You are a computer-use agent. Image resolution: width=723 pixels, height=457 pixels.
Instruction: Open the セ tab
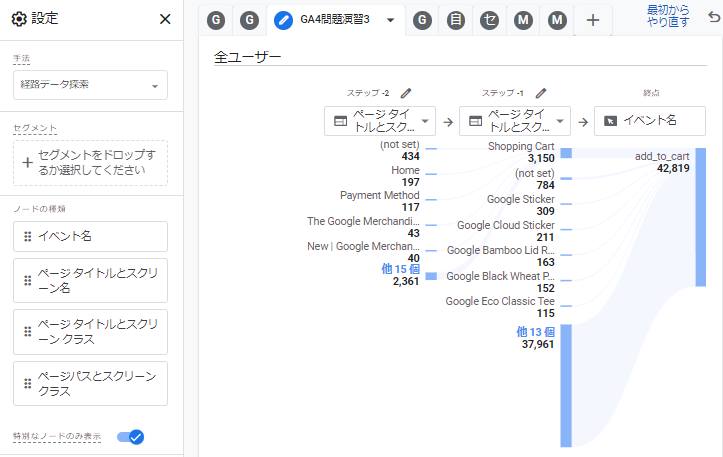(490, 20)
